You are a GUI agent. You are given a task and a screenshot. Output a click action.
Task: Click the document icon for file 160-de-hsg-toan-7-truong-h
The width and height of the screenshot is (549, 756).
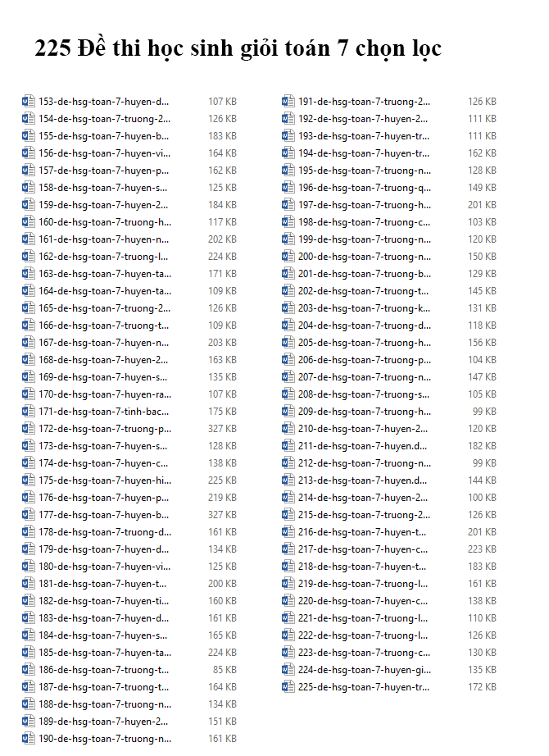point(29,222)
